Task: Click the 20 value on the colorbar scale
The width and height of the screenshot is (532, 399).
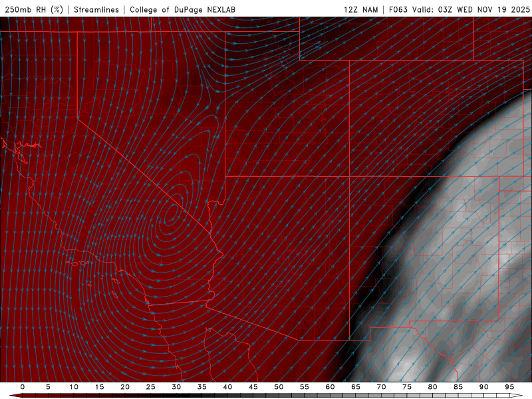Action: (x=125, y=387)
